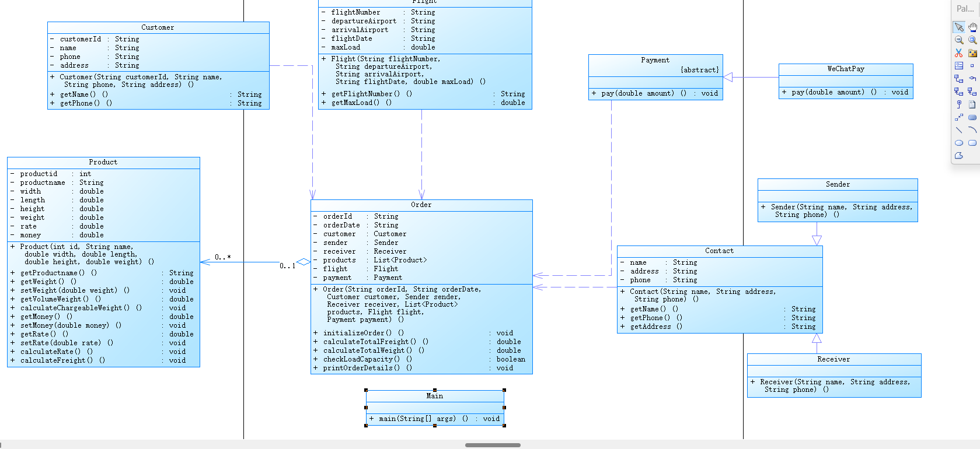980x449 pixels.
Task: Select the Customer class title
Action: tap(158, 27)
